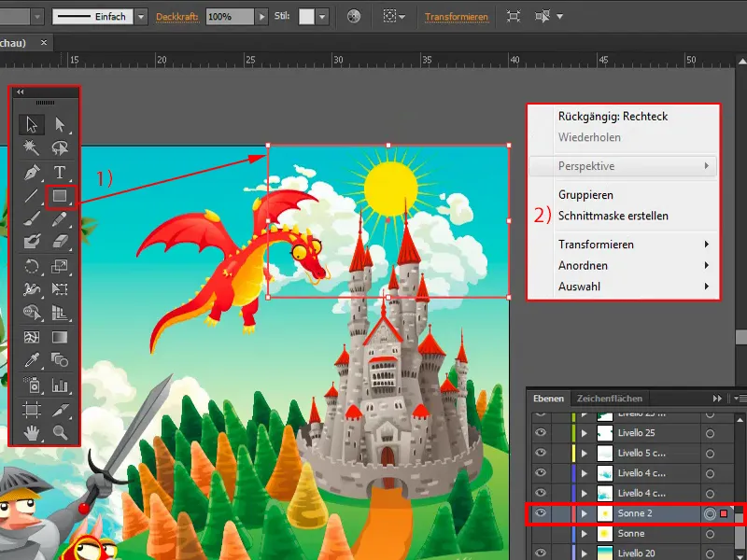Click target circle of the Sonne layer

pos(710,534)
